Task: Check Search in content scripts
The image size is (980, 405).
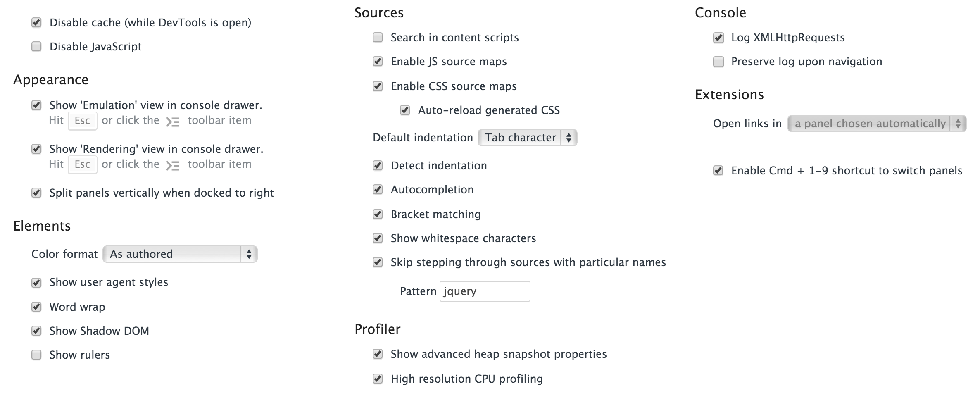Action: click(378, 38)
